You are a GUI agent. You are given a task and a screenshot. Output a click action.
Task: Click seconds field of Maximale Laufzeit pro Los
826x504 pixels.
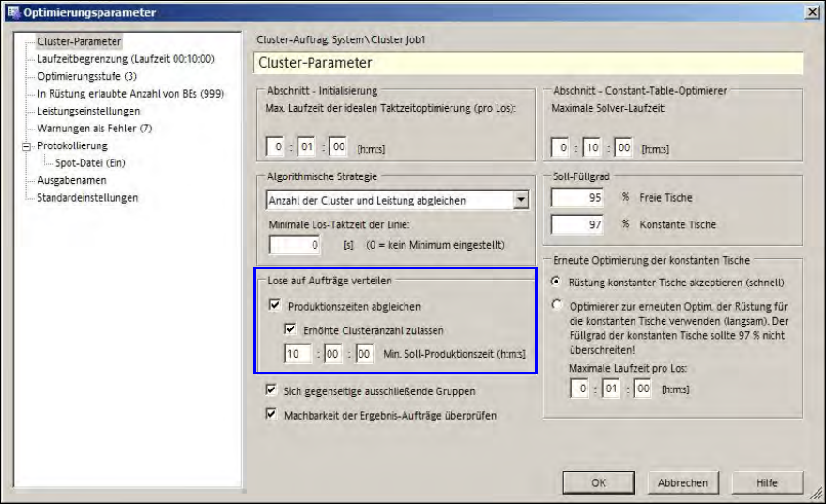(643, 389)
